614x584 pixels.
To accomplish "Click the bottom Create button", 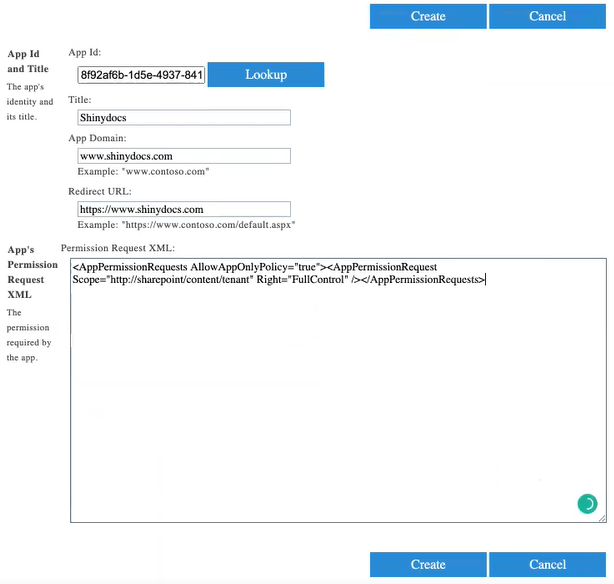I will [428, 564].
